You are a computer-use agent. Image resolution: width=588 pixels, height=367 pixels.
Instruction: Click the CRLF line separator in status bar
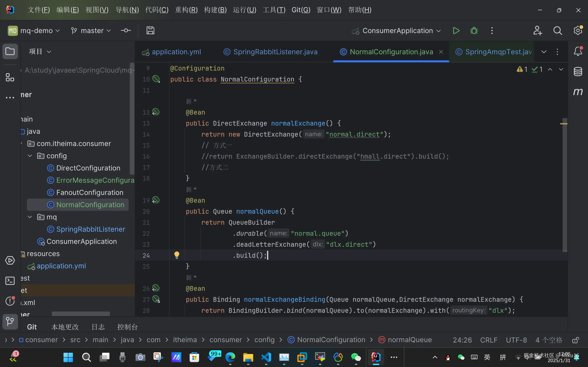489,340
